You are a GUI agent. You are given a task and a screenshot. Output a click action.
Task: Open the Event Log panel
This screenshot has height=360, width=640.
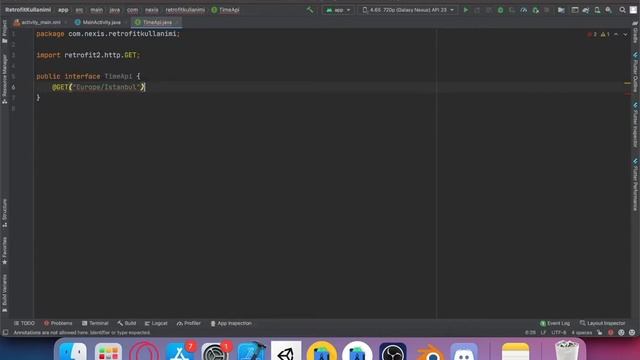click(x=555, y=323)
